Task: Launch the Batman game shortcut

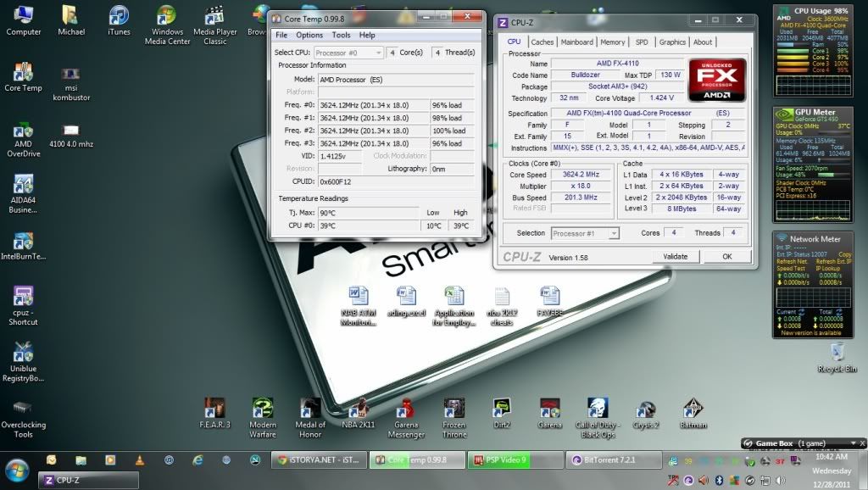Action: pyautogui.click(x=693, y=413)
